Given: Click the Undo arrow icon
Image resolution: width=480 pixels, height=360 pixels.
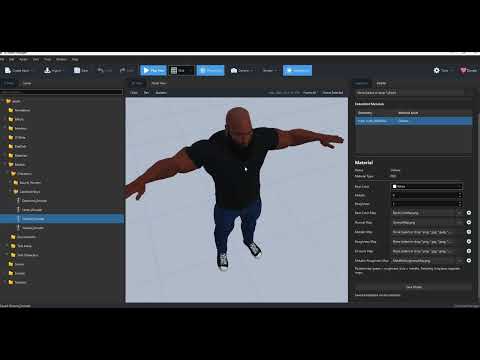Looking at the screenshot, I should pyautogui.click(x=100, y=70).
